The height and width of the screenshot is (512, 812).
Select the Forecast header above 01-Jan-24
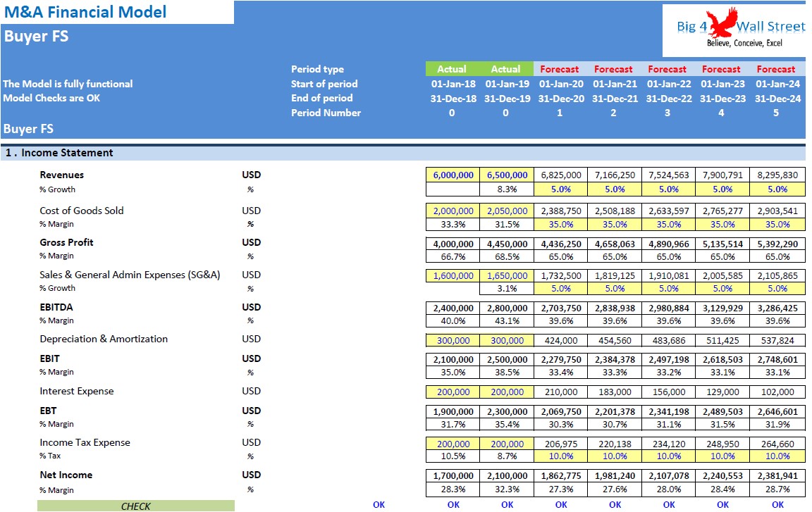[x=776, y=69]
